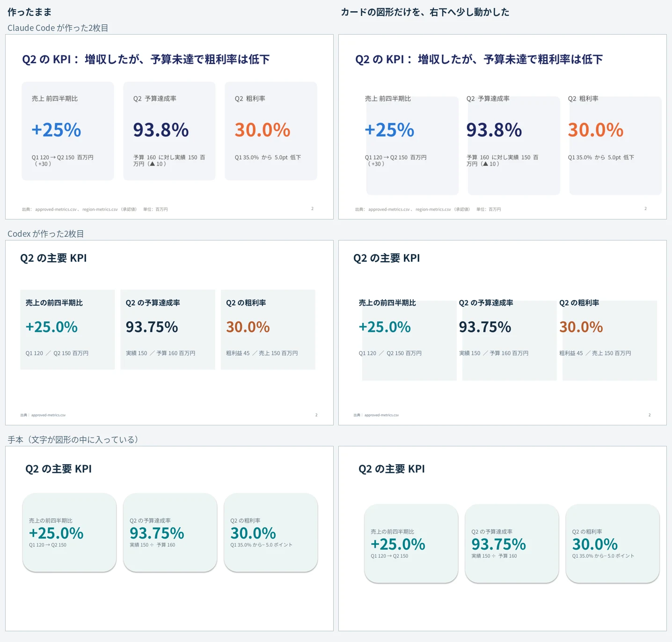Select the "手本（文字が図形の中に入っている）" row label
Image resolution: width=672 pixels, height=642 pixels.
[x=73, y=440]
